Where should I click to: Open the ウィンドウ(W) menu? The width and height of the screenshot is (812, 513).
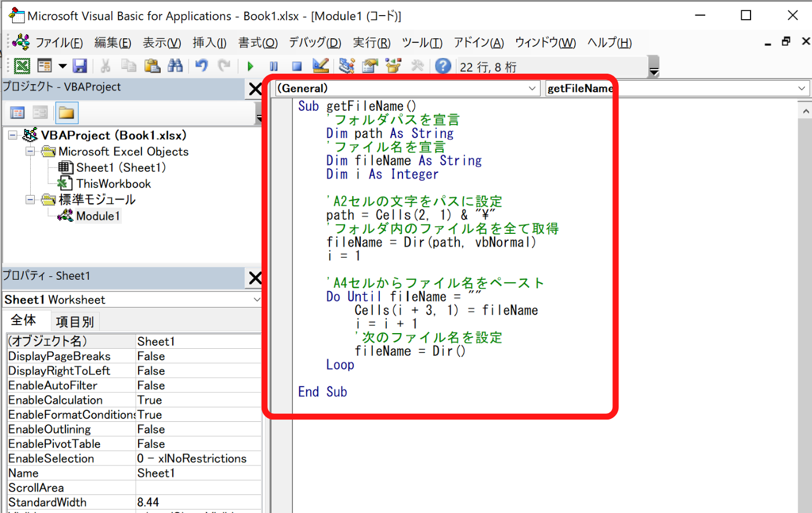[545, 42]
